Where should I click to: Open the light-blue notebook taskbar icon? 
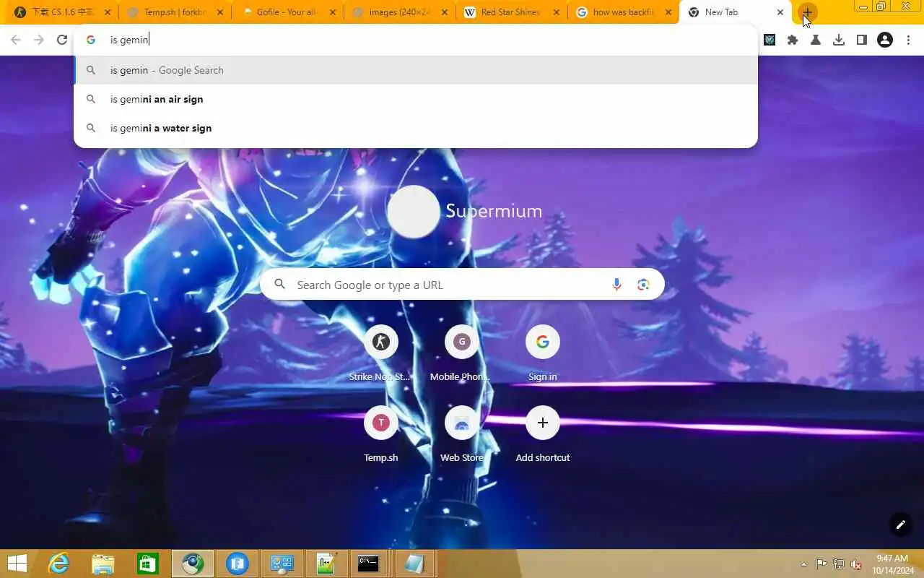[x=414, y=564]
